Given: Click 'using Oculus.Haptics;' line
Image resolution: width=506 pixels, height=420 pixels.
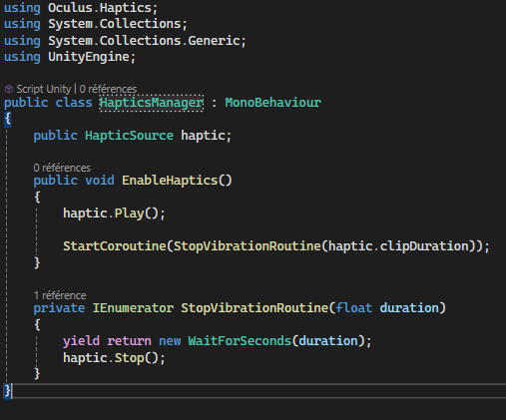Looking at the screenshot, I should point(81,8).
